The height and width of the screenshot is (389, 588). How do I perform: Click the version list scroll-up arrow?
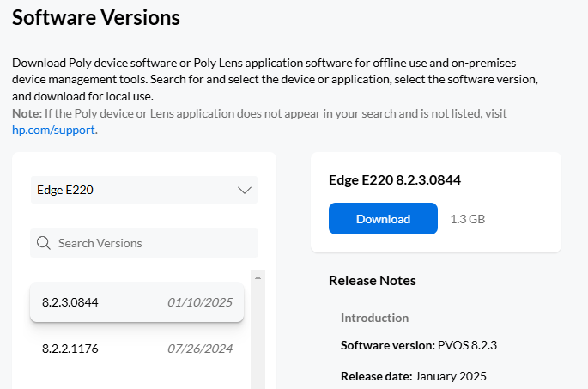click(257, 277)
